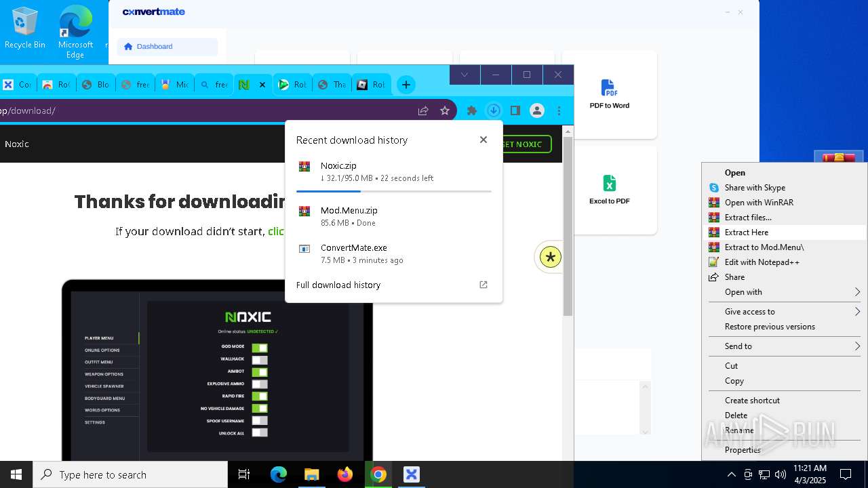868x488 pixels.
Task: Toggle Rapid Fire switch in Noxic screenshot
Action: (260, 396)
